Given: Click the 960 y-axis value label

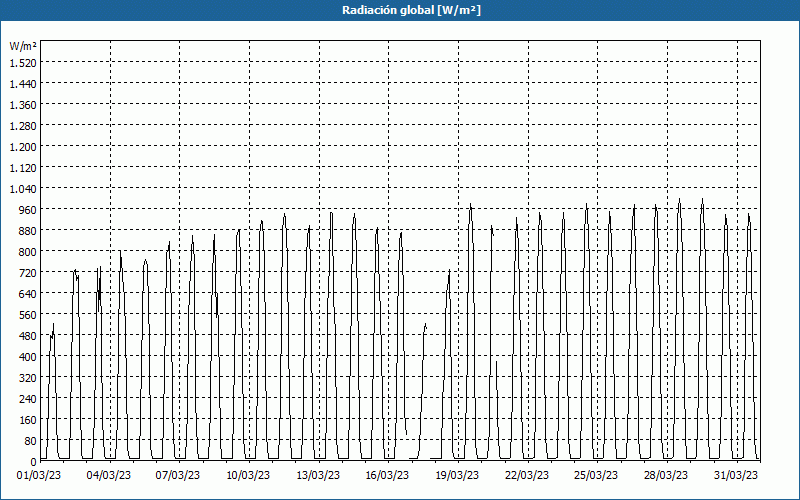Looking at the screenshot, I should pos(26,209).
